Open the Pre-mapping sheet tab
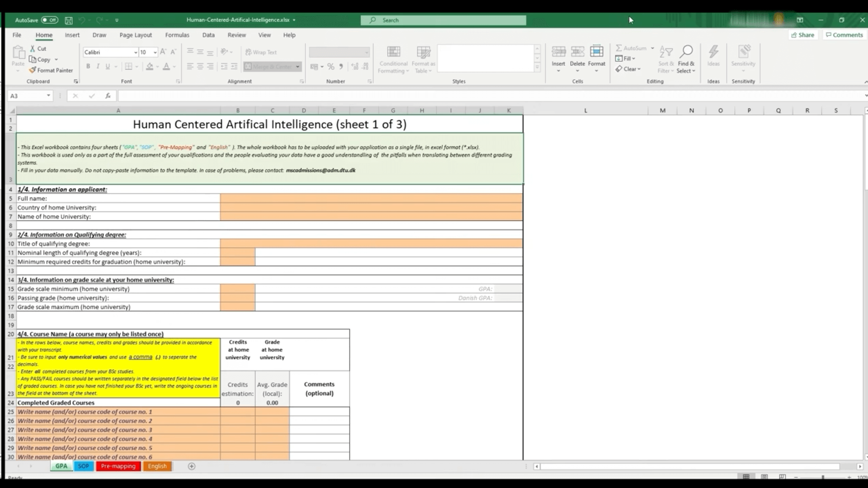The height and width of the screenshot is (488, 868). pyautogui.click(x=118, y=466)
